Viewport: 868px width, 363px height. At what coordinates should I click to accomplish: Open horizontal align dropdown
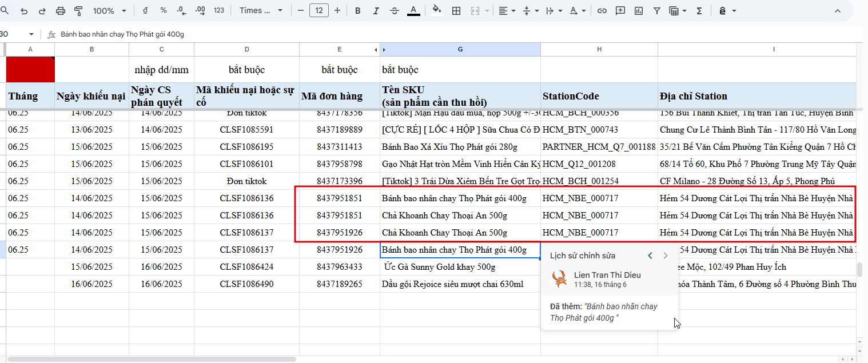(x=506, y=11)
